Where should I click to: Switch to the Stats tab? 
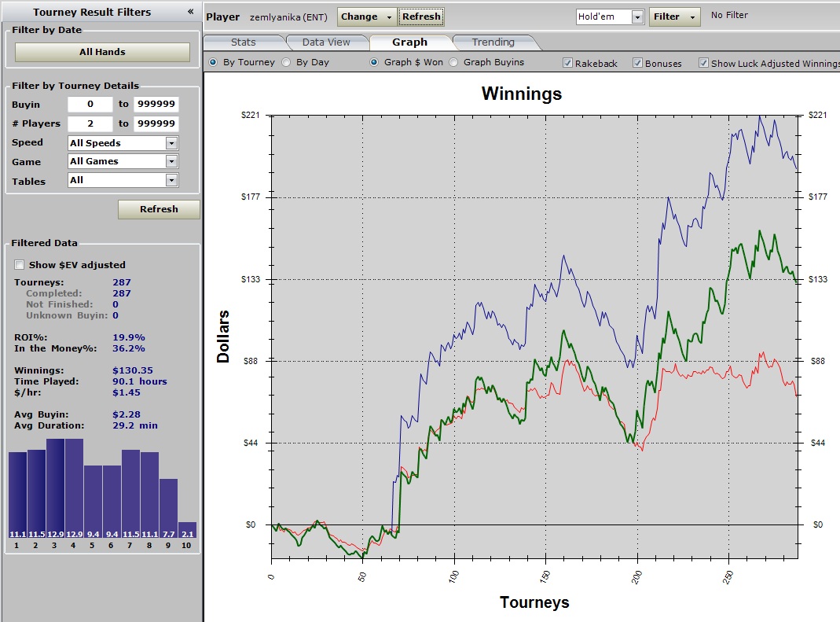[244, 42]
